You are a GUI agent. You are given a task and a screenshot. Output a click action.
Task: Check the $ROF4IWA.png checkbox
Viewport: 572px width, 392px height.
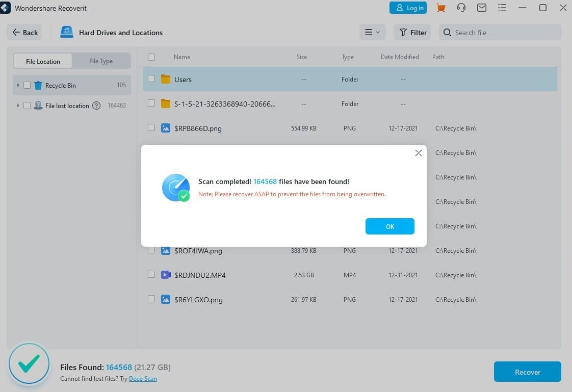pyautogui.click(x=151, y=250)
